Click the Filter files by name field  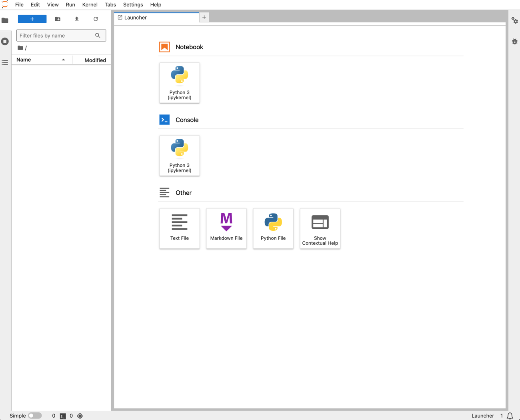[56, 35]
